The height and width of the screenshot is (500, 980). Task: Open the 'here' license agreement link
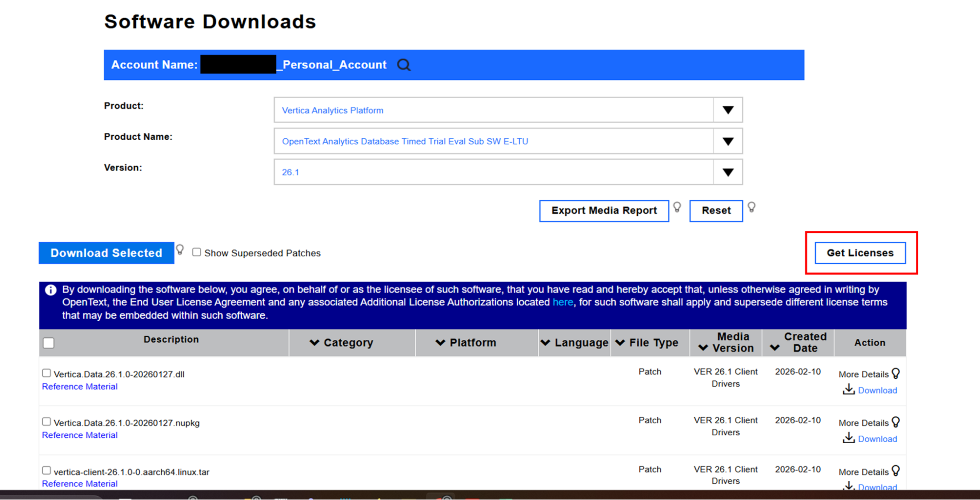[562, 302]
